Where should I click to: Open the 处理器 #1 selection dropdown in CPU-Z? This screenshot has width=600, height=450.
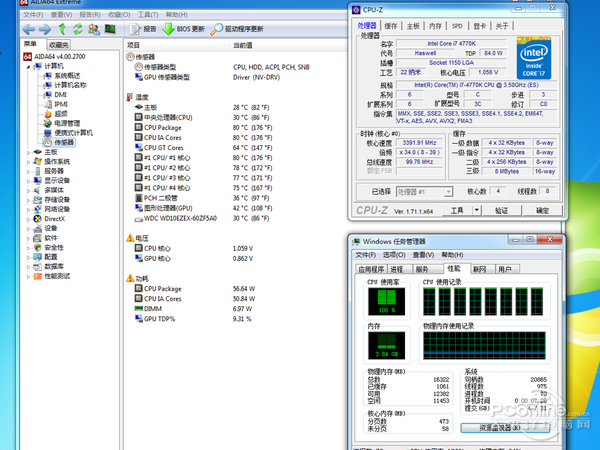(424, 191)
